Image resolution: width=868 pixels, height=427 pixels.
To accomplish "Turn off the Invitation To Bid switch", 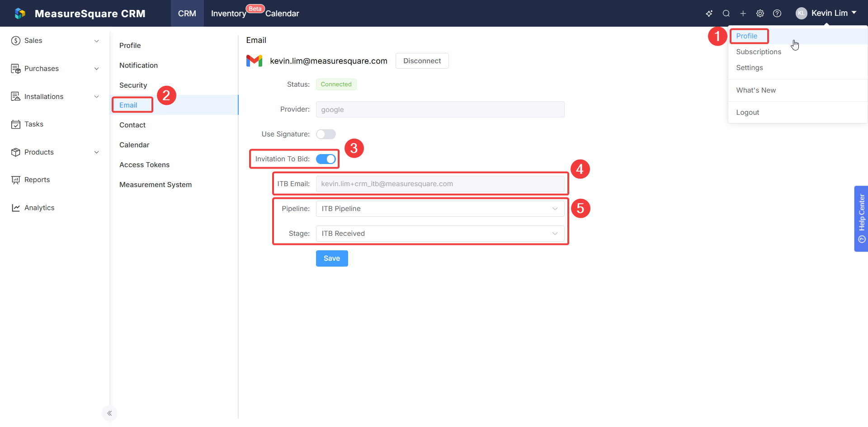I will click(326, 159).
